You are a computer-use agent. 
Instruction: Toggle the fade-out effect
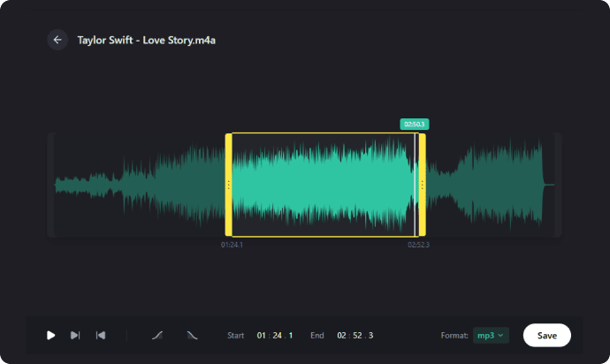coord(192,335)
